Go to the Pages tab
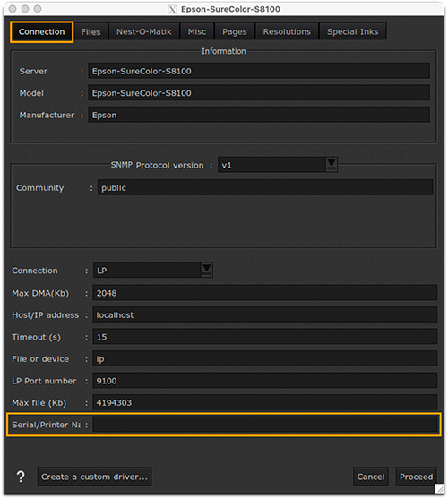The height and width of the screenshot is (499, 448). pos(235,32)
